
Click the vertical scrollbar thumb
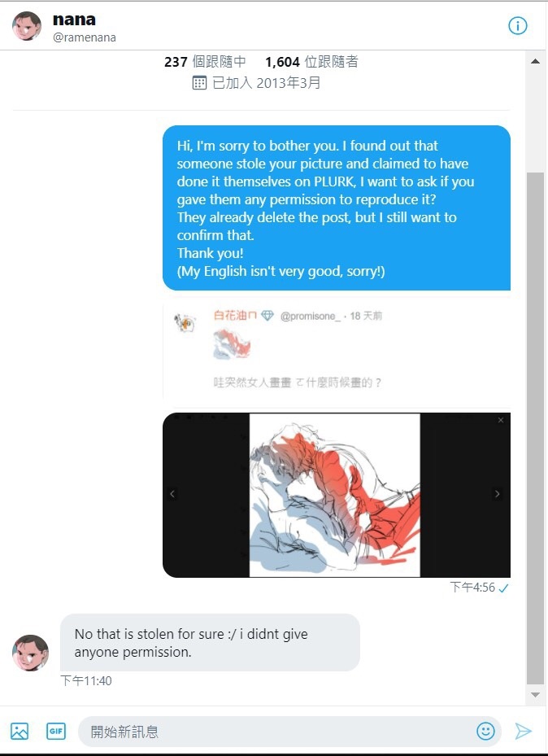click(535, 428)
